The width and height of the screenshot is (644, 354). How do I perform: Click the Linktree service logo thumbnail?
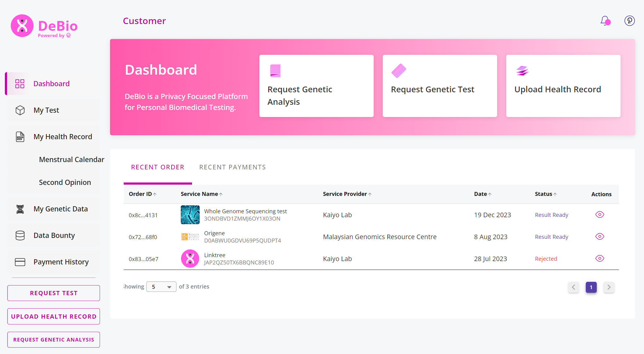point(190,259)
